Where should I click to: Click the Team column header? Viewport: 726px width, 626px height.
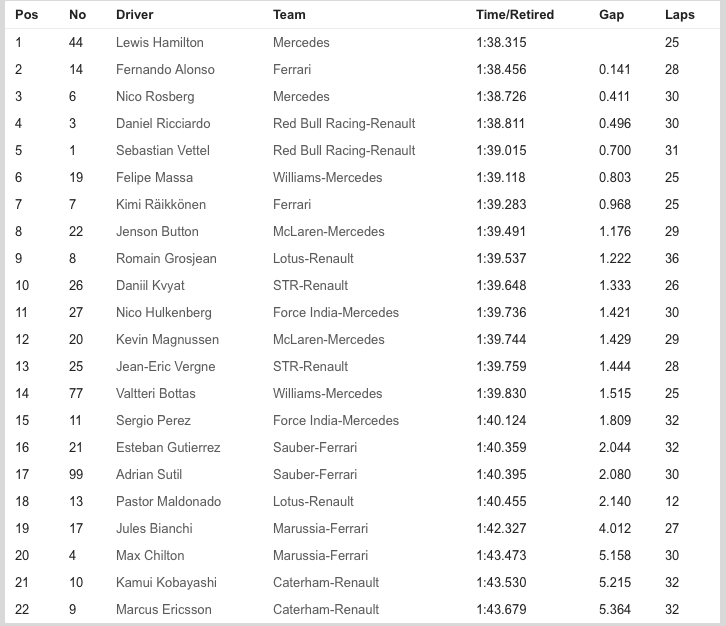[x=289, y=15]
